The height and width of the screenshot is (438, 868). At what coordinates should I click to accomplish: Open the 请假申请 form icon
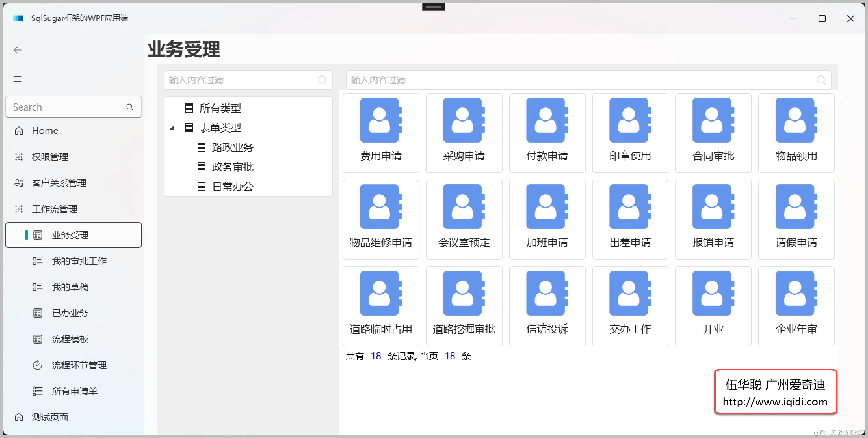[796, 207]
